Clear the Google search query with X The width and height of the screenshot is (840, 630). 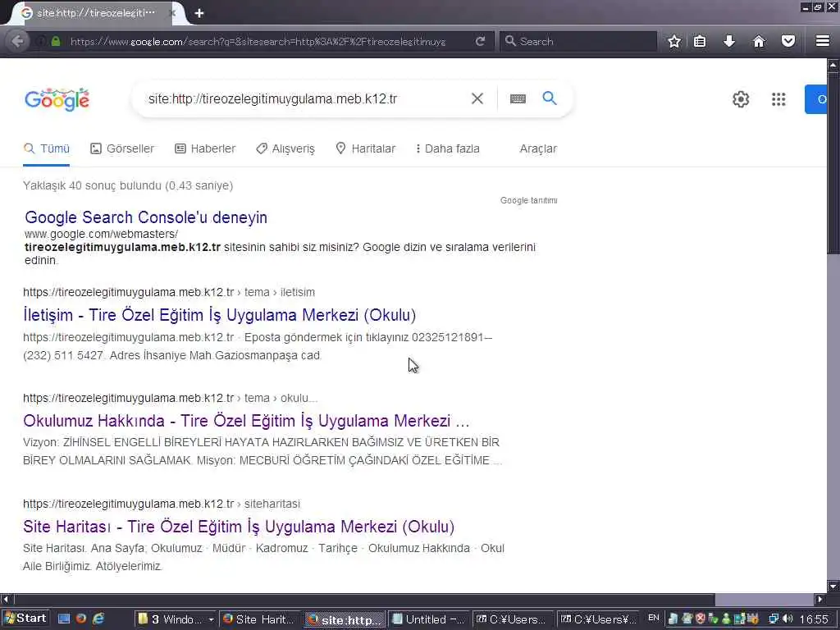pos(477,98)
